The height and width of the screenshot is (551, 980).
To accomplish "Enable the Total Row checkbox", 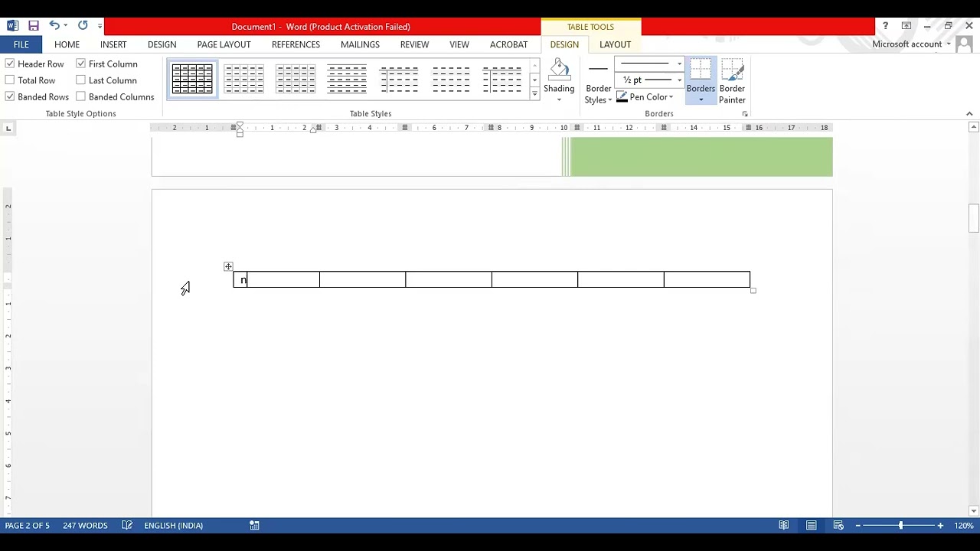I will coord(10,80).
